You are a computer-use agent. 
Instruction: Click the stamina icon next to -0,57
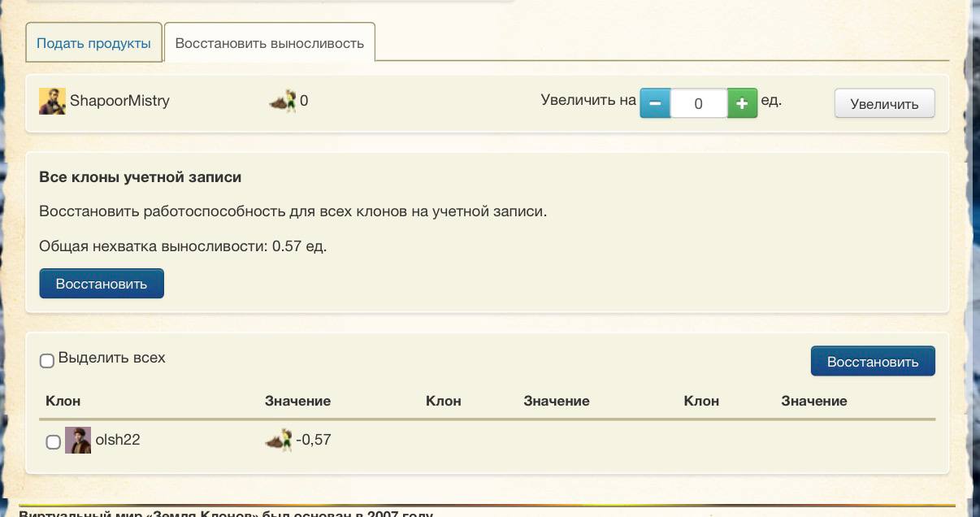(279, 440)
